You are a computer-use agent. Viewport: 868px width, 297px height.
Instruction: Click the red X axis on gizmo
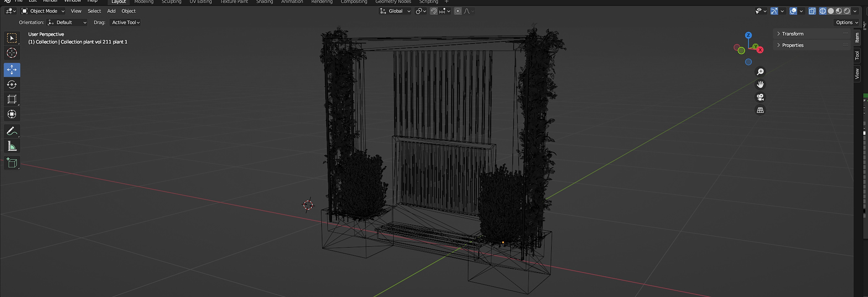[760, 50]
